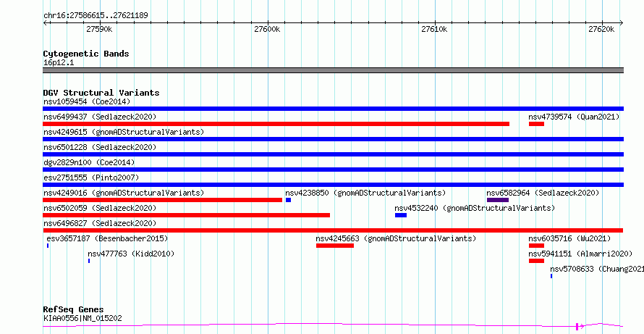Open the RefSeq Genes track title

coord(74,309)
